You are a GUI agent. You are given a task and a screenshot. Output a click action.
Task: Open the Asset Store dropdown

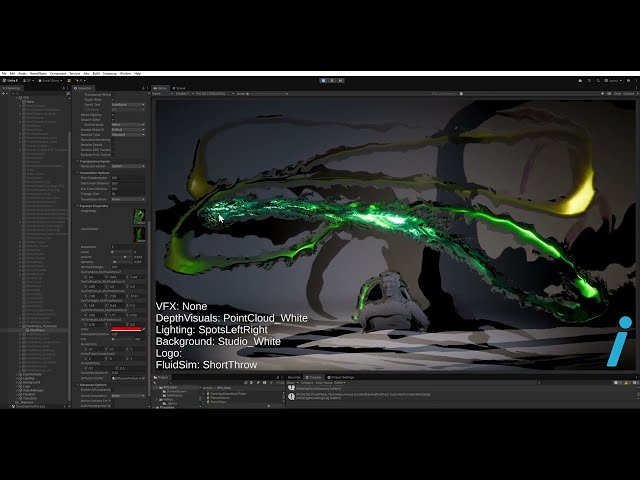[x=49, y=81]
